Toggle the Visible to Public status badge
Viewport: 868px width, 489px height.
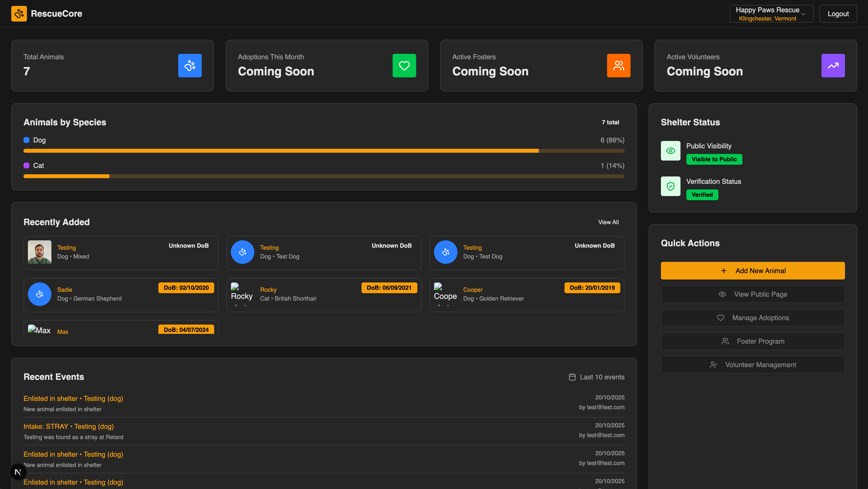[714, 159]
